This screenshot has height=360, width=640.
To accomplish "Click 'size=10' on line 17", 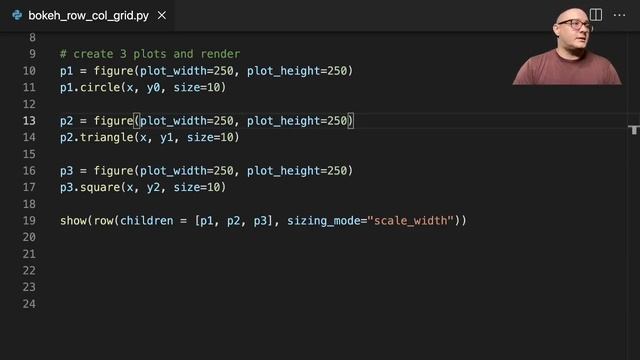I will 197,187.
